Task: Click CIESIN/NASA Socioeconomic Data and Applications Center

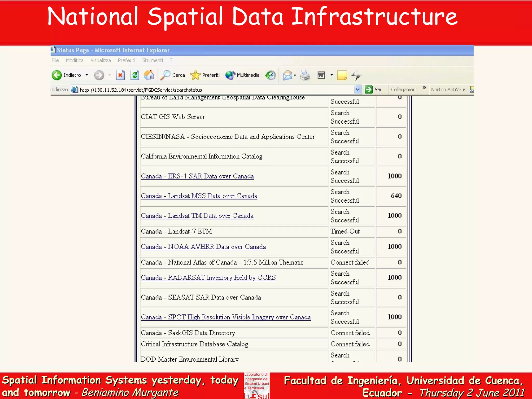Action: click(x=228, y=137)
